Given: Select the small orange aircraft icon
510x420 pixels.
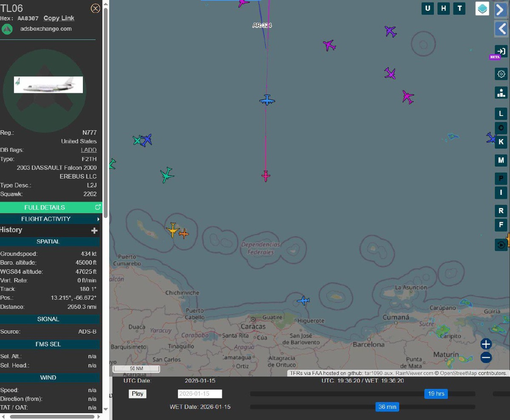Looking at the screenshot, I should (184, 233).
